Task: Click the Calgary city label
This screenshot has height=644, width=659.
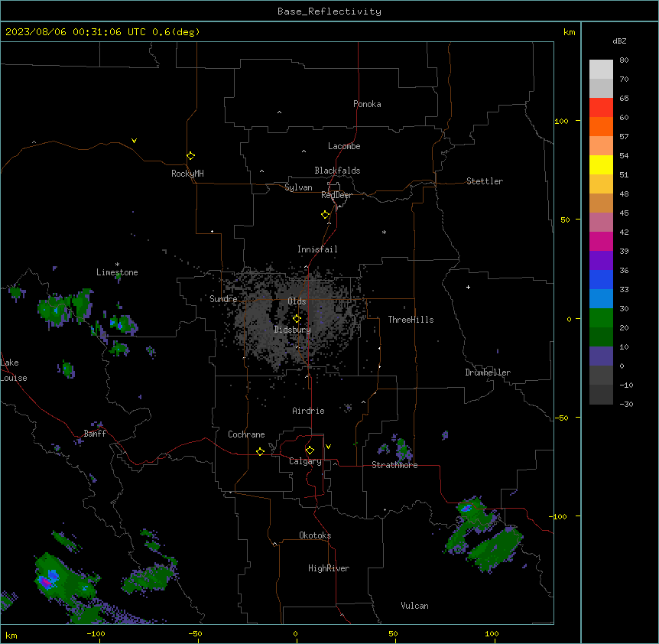Action: (x=305, y=461)
